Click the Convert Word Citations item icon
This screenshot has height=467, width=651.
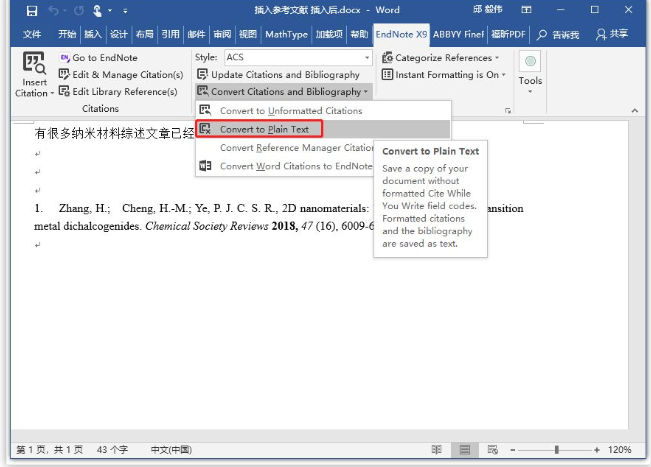click(x=206, y=166)
